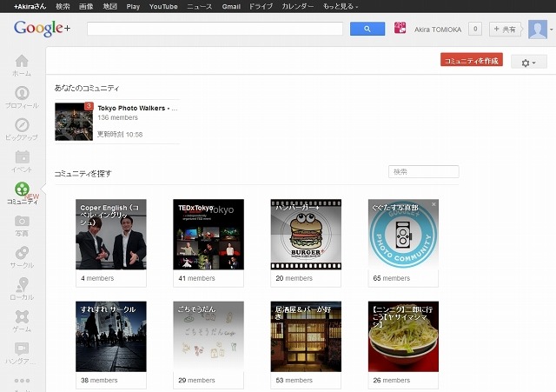Open ドライブ in the top bar

(x=261, y=6)
